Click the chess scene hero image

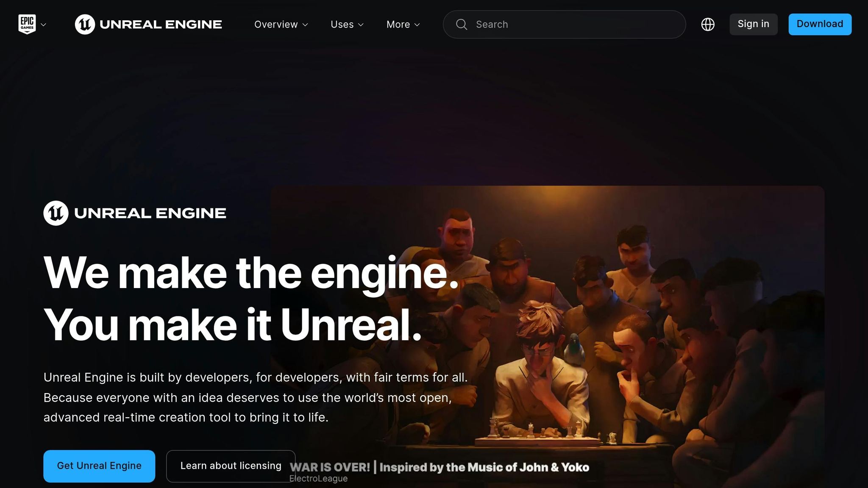pyautogui.click(x=547, y=337)
